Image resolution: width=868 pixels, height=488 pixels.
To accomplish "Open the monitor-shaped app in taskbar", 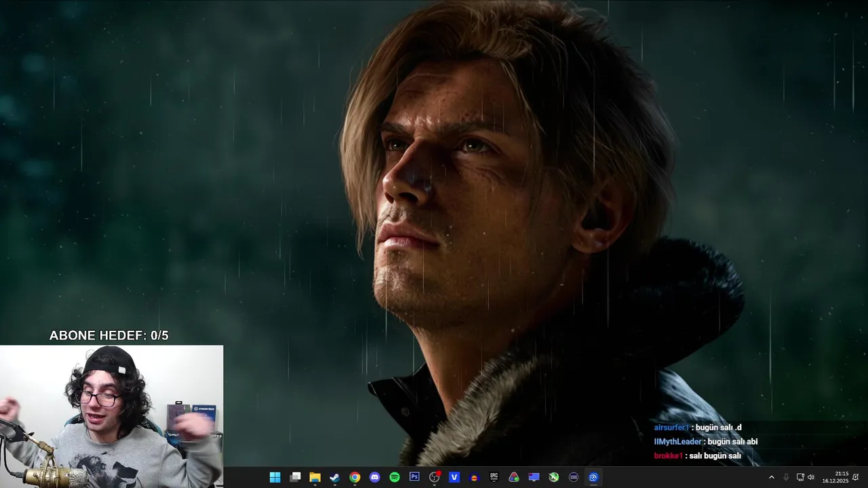I will 534,477.
